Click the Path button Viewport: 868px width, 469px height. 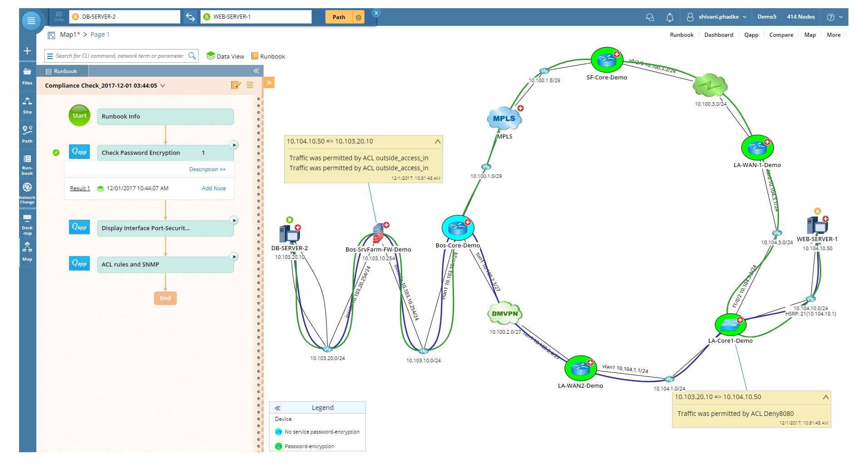(x=338, y=17)
